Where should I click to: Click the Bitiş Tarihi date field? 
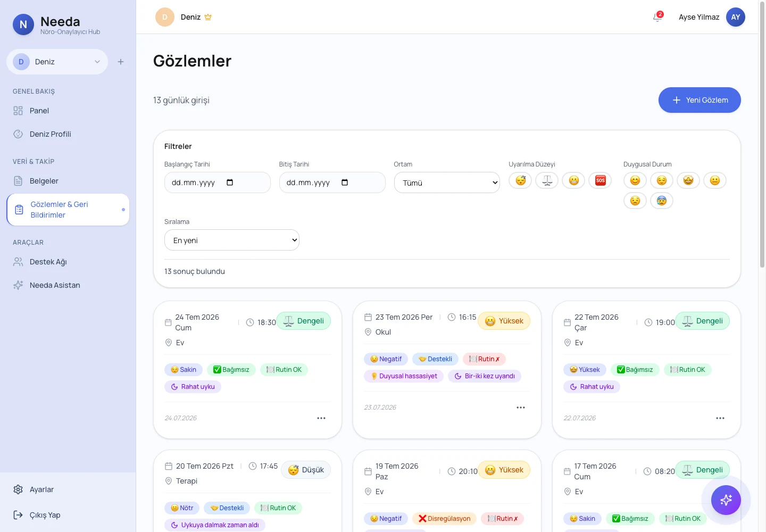332,182
